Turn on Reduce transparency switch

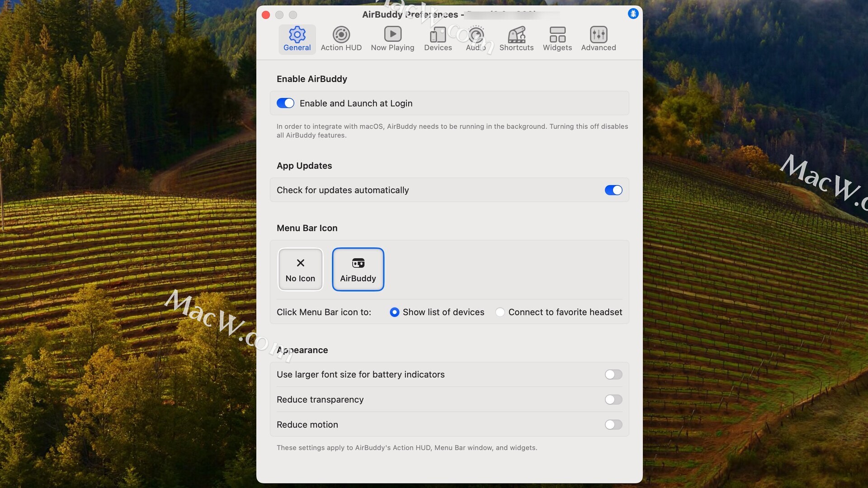point(613,399)
